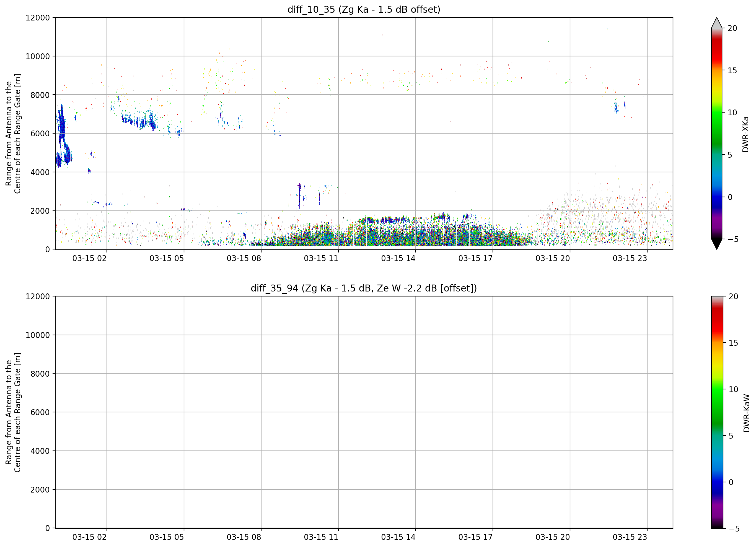Click the '0' y-tick of the diff_10_35 plot
Image resolution: width=756 pixels, height=547 pixels.
tap(48, 249)
